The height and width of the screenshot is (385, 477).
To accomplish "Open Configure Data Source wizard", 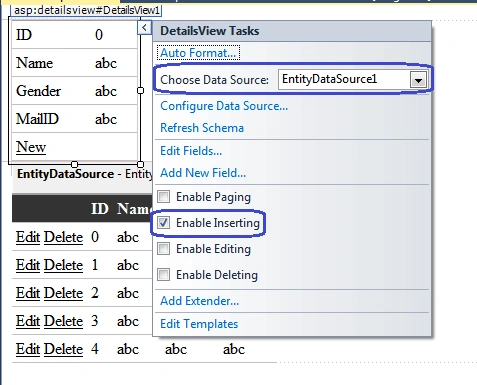I will tap(224, 106).
